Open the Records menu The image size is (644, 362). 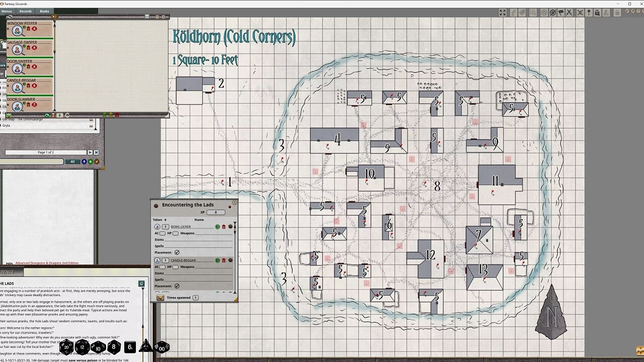click(25, 11)
